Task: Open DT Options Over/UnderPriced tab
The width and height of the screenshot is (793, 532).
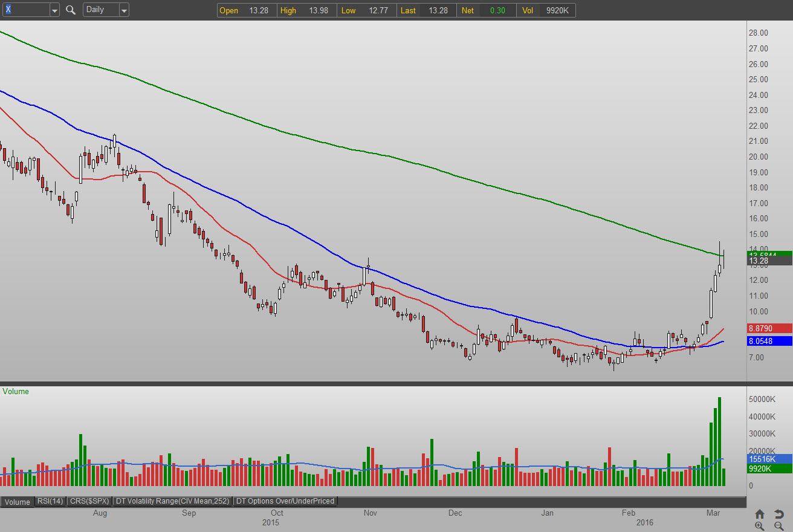Action: [x=285, y=501]
